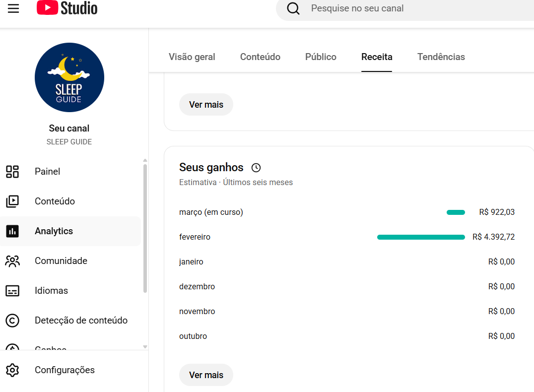This screenshot has height=392, width=534.
Task: Click the Sleep Guide channel avatar
Action: (x=69, y=77)
